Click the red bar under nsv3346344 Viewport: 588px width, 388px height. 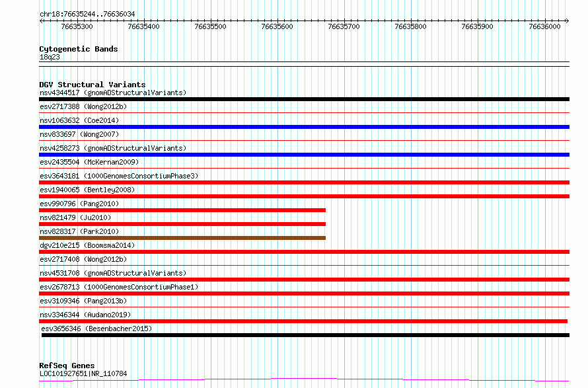tap(303, 321)
